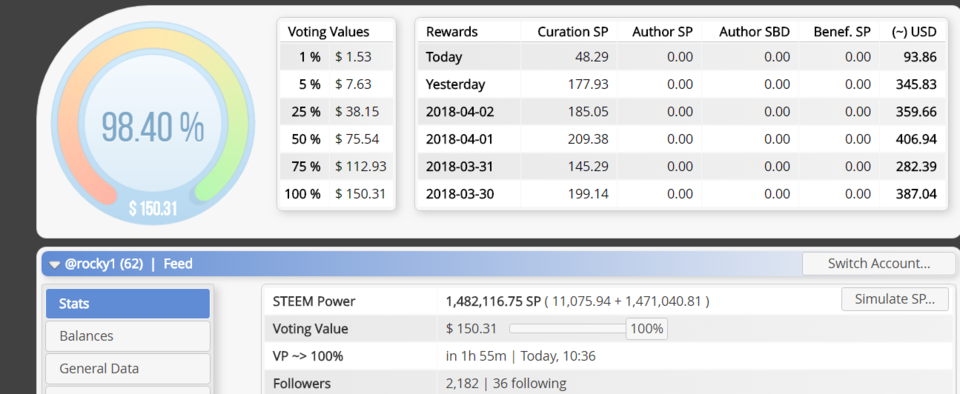Collapse the @rocky1 account panel arrow
The width and height of the screenshot is (960, 394).
tap(54, 264)
